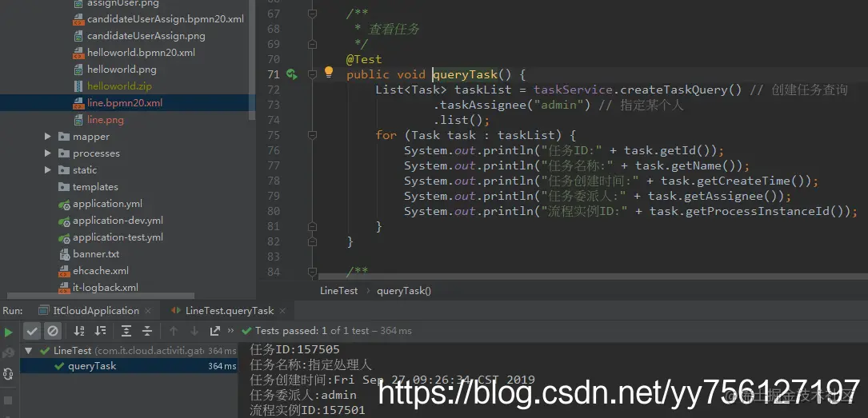Select the templates folder
868x418 pixels.
pos(95,187)
